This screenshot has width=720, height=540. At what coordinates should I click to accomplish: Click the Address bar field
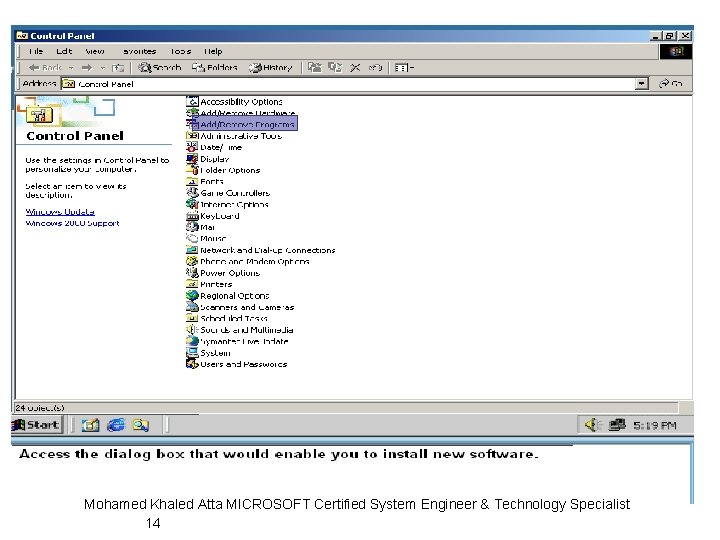354,84
